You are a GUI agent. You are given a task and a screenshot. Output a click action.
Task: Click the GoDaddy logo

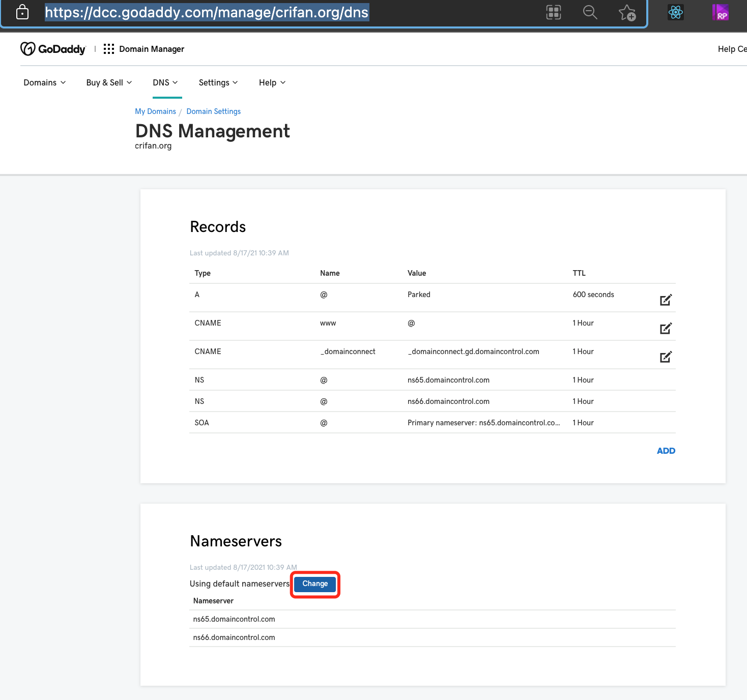pyautogui.click(x=53, y=49)
